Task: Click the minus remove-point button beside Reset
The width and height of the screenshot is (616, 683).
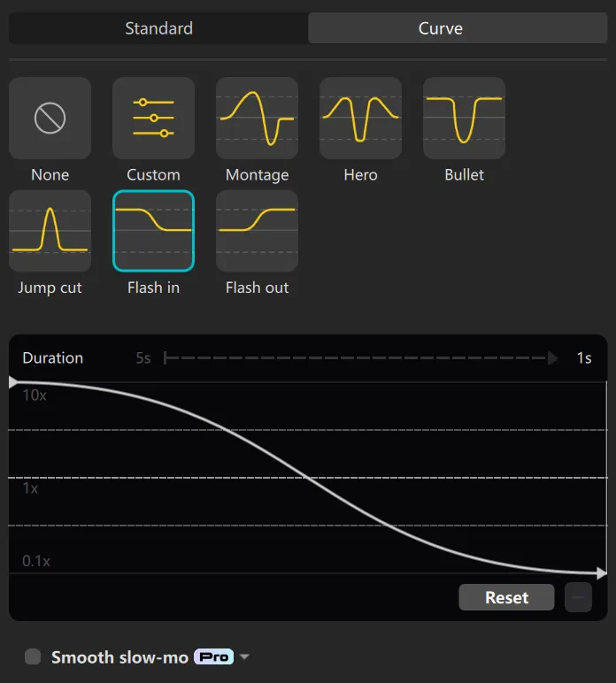Action: pos(578,597)
